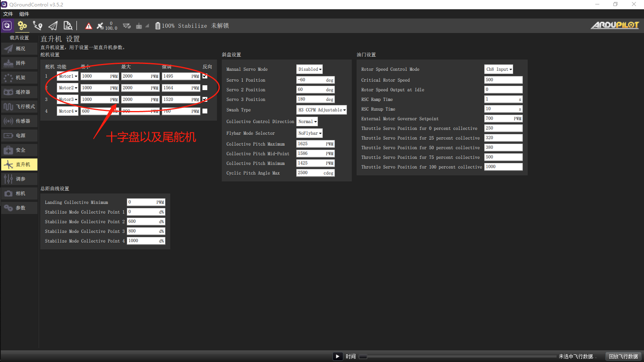Show RC signal strength indicator

click(142, 26)
